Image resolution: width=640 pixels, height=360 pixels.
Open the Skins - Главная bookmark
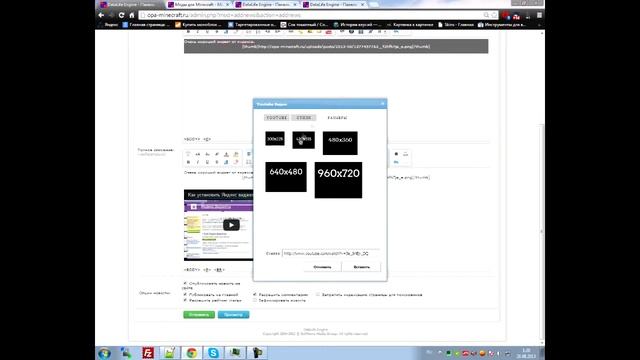456,24
